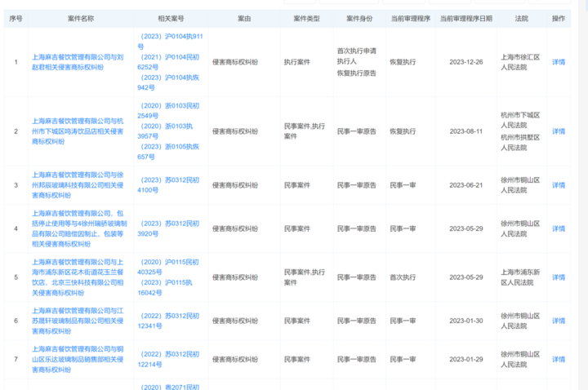
Task: Open case link with 徐州瑞骄玻璃制品有限公司
Action: click(79, 228)
